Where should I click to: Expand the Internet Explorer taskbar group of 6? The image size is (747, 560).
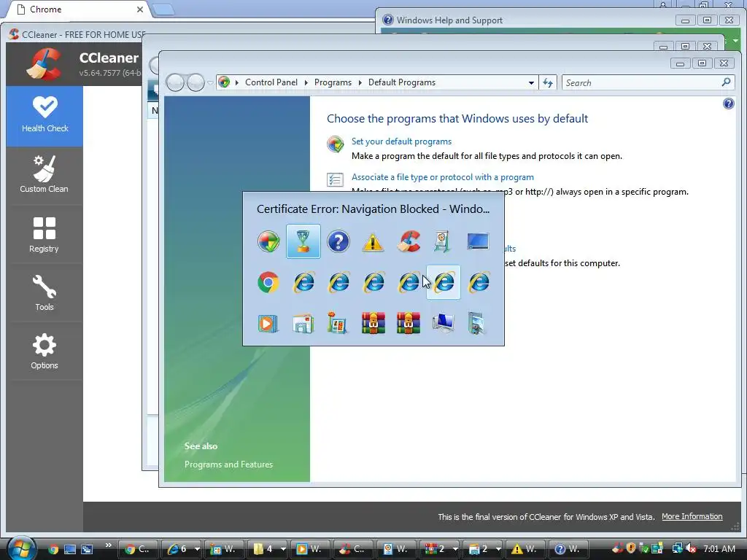point(197,549)
